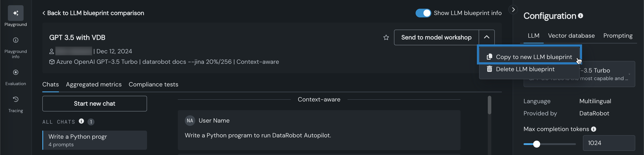Click Max completion tokens info icon

[x=594, y=129]
